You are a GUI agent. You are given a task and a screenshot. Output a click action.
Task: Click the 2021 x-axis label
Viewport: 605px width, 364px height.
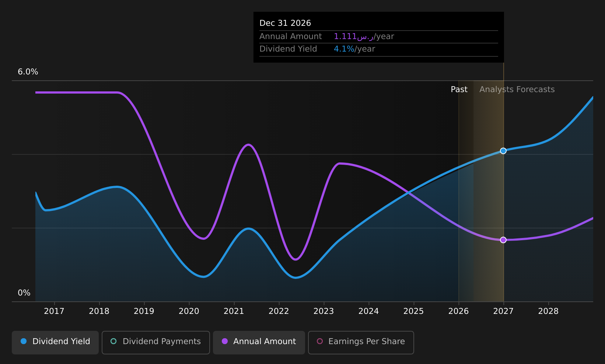pos(234,311)
